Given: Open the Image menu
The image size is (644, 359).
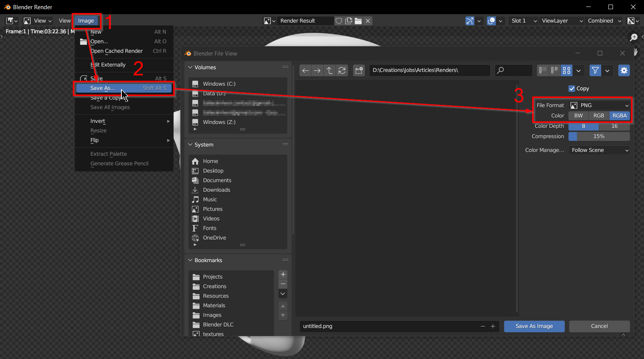Looking at the screenshot, I should 86,21.
